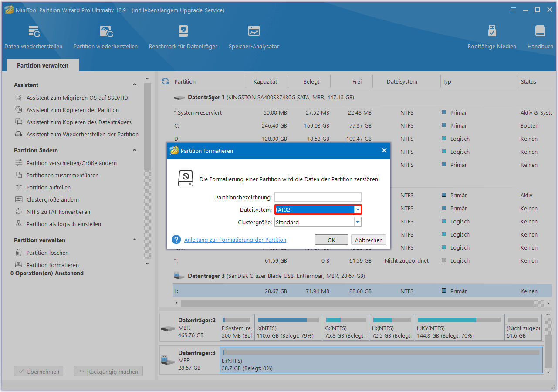Collapse the Partition verwalten sidebar section
The height and width of the screenshot is (392, 558).
[x=135, y=240]
